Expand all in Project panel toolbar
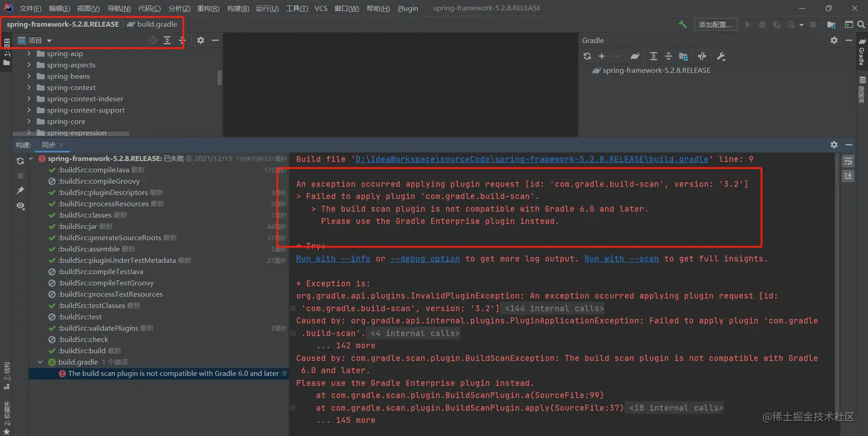The width and height of the screenshot is (868, 436). 167,40
